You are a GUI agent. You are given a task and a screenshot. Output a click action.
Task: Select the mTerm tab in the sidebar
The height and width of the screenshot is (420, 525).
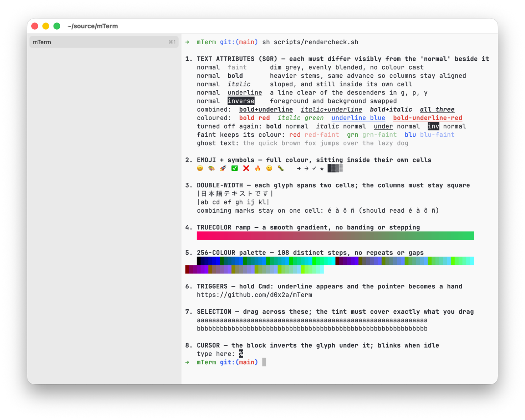104,42
